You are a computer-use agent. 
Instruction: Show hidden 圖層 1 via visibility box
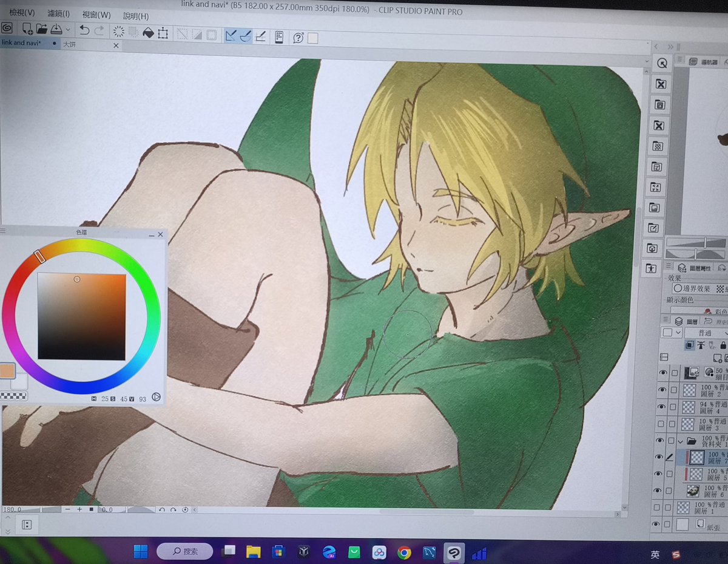[x=658, y=508]
